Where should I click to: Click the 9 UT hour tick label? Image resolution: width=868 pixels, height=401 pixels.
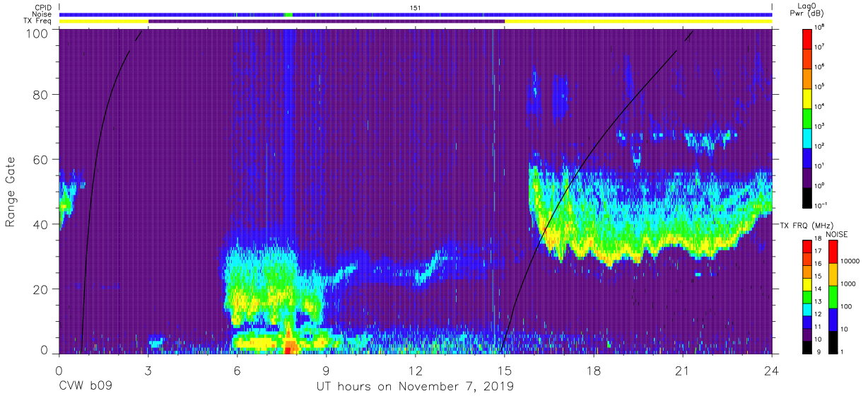(x=326, y=370)
